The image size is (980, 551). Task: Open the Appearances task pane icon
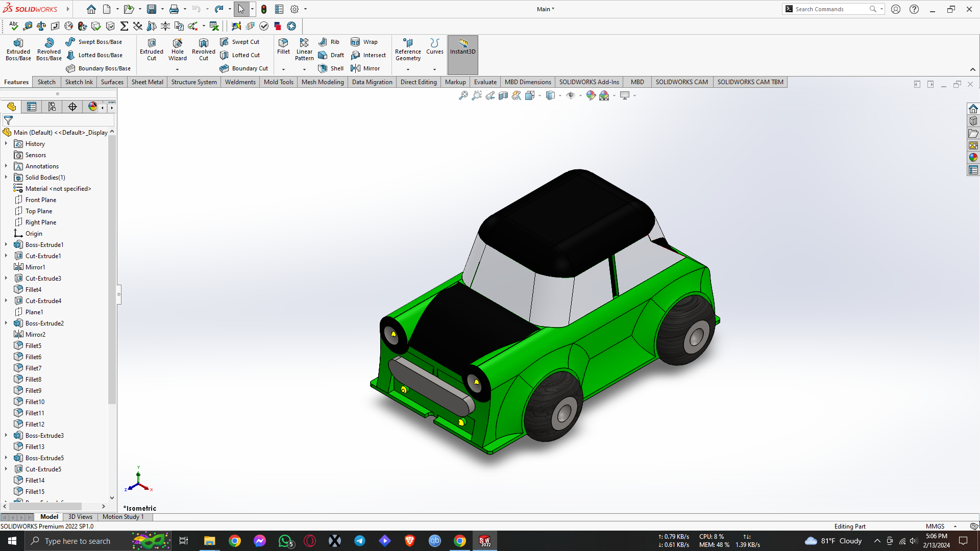973,158
